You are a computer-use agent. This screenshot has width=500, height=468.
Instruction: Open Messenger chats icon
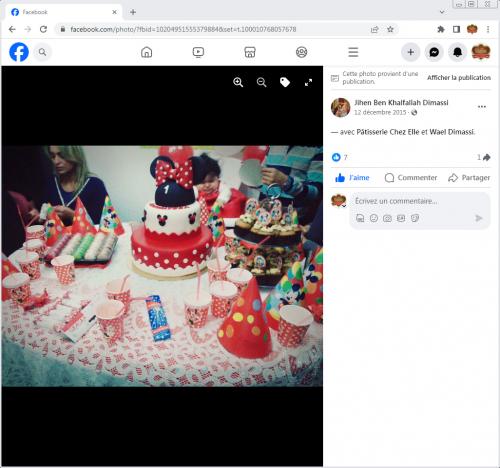click(x=434, y=52)
